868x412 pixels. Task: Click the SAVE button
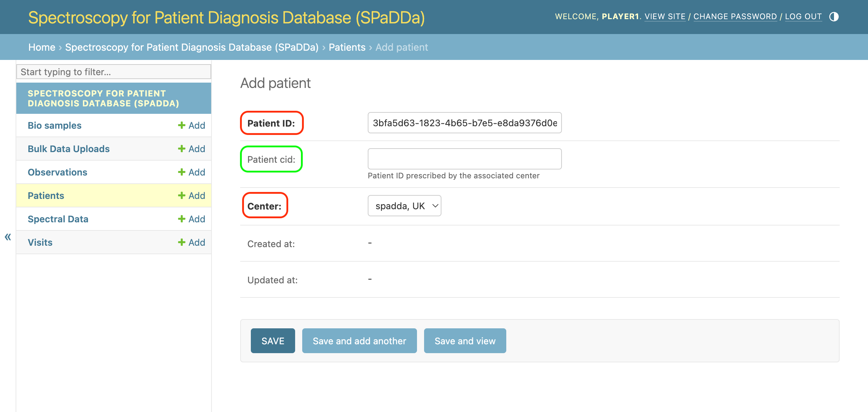pyautogui.click(x=273, y=341)
